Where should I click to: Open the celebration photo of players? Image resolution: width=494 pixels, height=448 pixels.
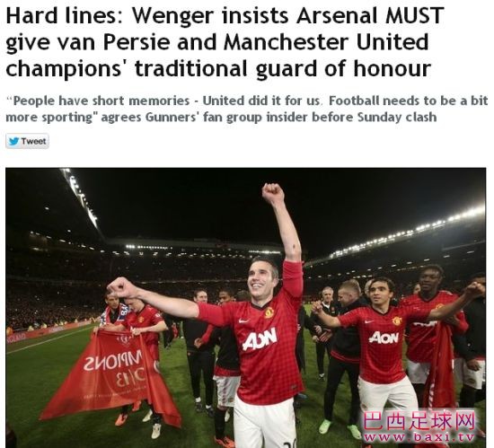point(246,308)
